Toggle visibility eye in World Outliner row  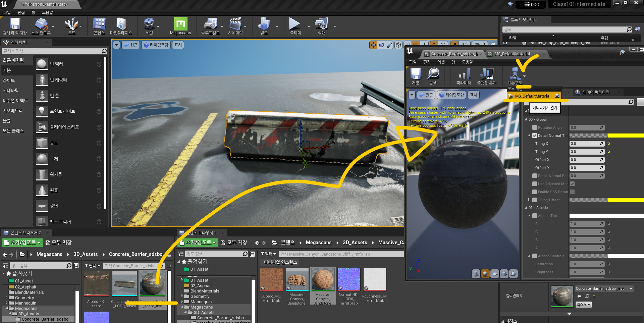[x=505, y=43]
